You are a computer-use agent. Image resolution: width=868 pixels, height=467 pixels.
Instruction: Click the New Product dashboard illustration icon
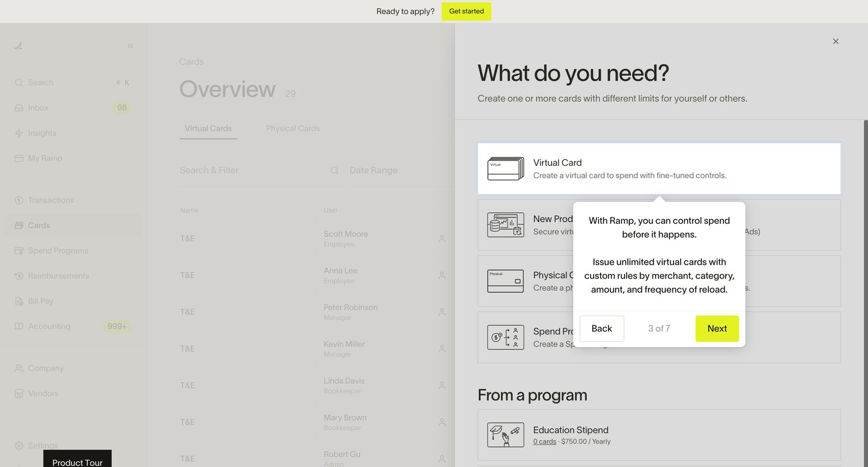(x=506, y=225)
